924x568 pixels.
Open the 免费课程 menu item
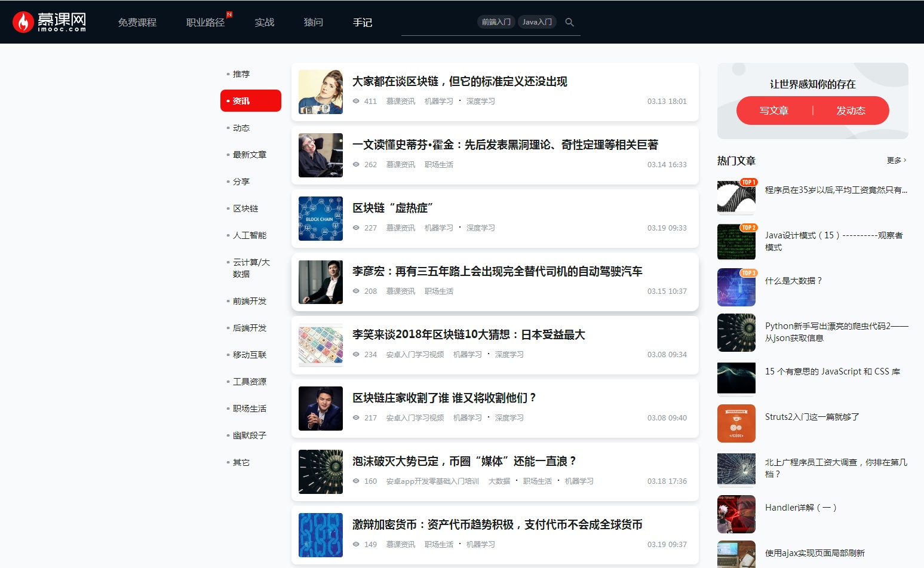(x=137, y=22)
